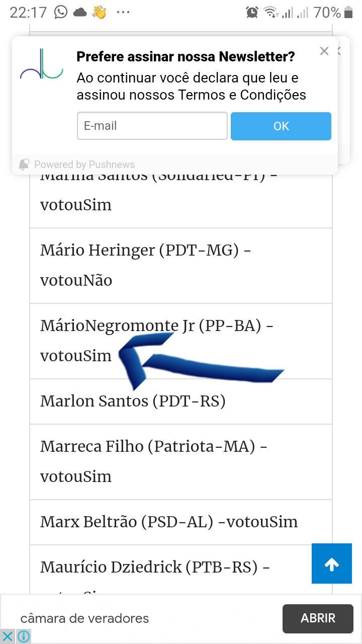Close the ad with X icon
The image size is (362, 644).
pos(8,636)
